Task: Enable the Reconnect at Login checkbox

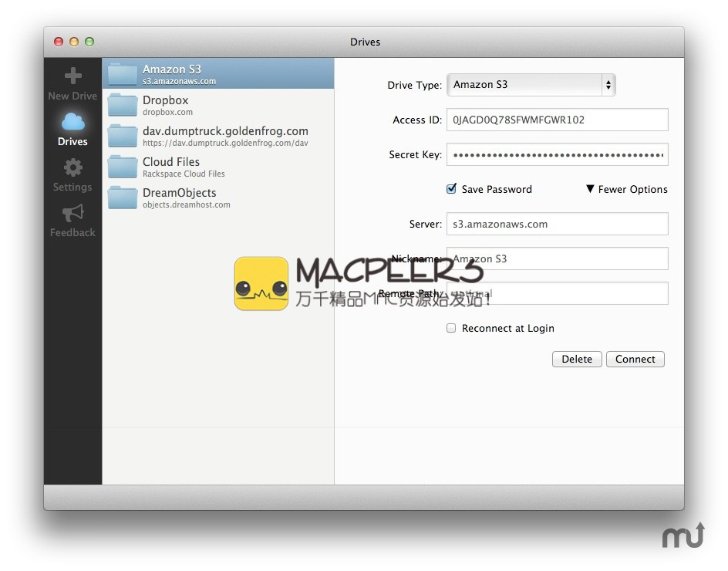Action: 452,328
